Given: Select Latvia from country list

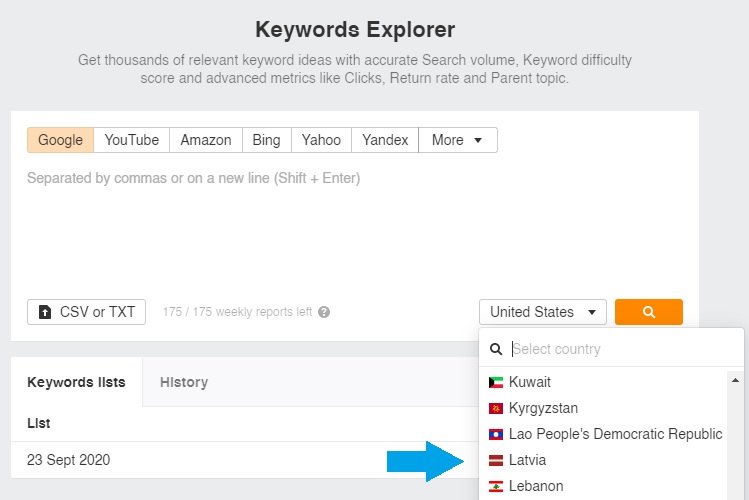Looking at the screenshot, I should click(x=603, y=460).
